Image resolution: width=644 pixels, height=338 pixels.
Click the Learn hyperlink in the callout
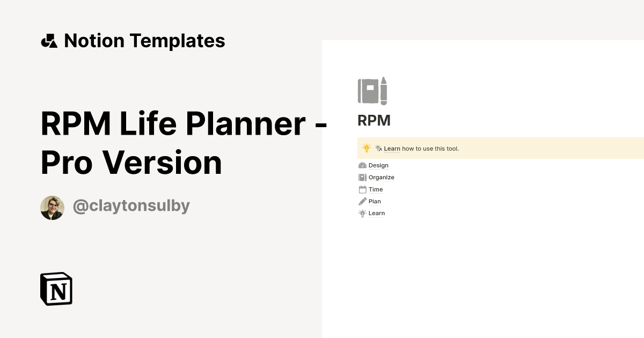[392, 149]
